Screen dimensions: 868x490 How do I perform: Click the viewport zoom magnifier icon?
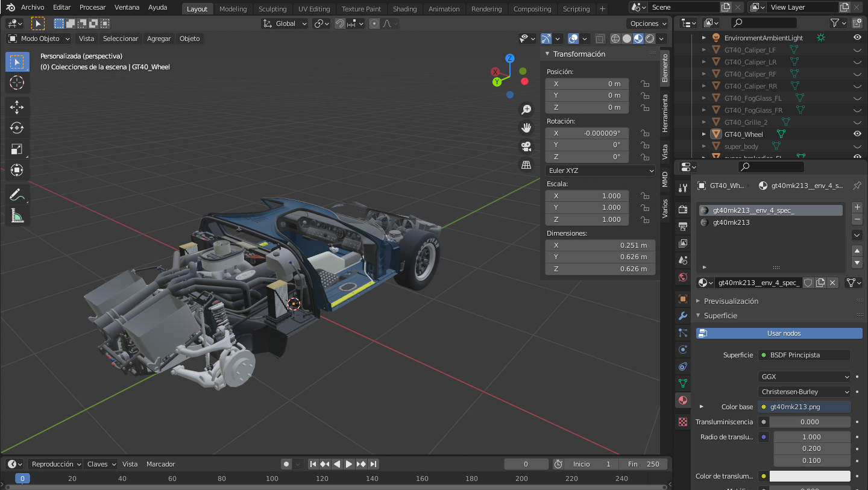(526, 109)
